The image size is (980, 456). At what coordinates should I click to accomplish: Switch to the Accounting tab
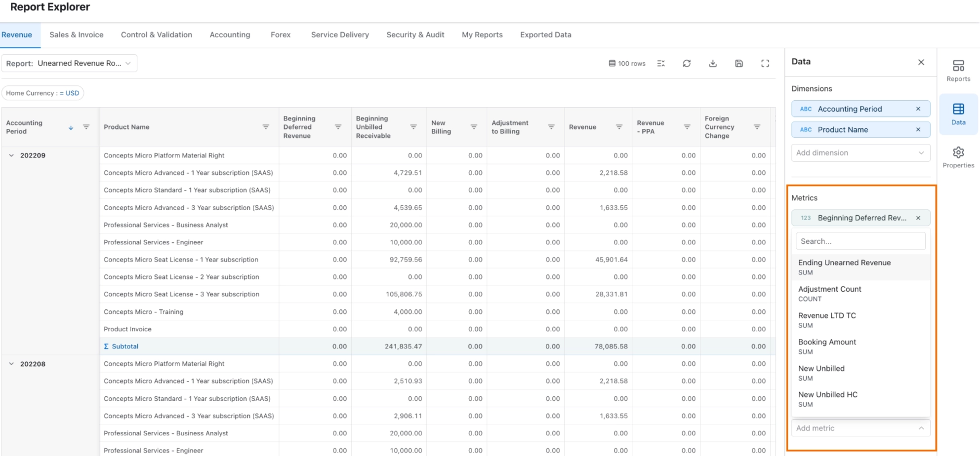230,35
